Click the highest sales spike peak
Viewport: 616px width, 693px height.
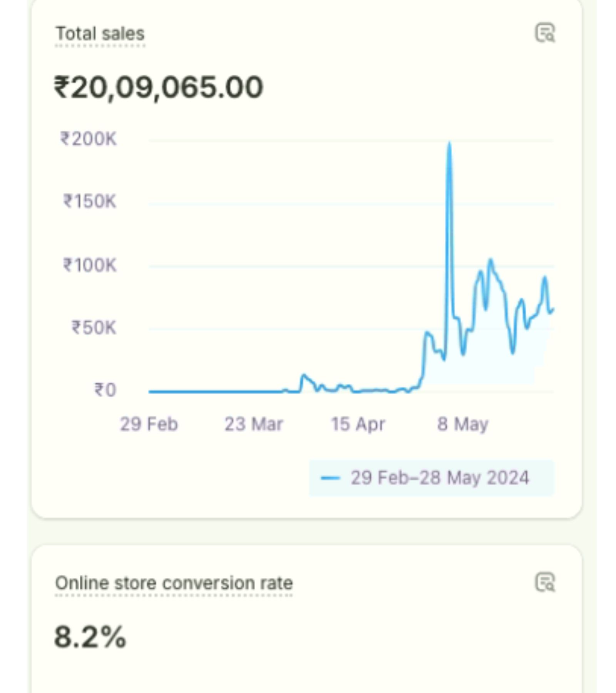point(449,144)
